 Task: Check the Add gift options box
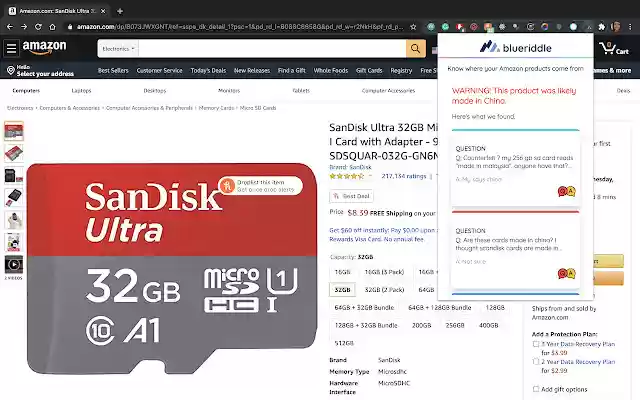(536, 389)
